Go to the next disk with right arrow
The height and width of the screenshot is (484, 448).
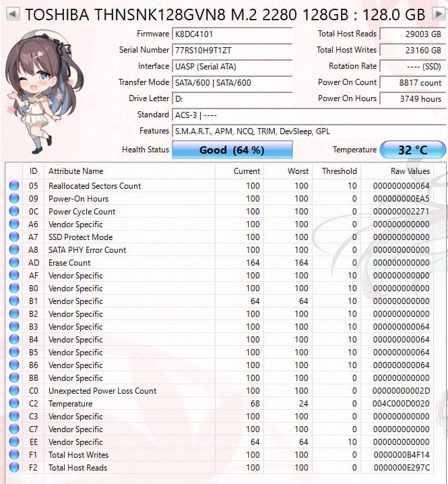pos(438,14)
